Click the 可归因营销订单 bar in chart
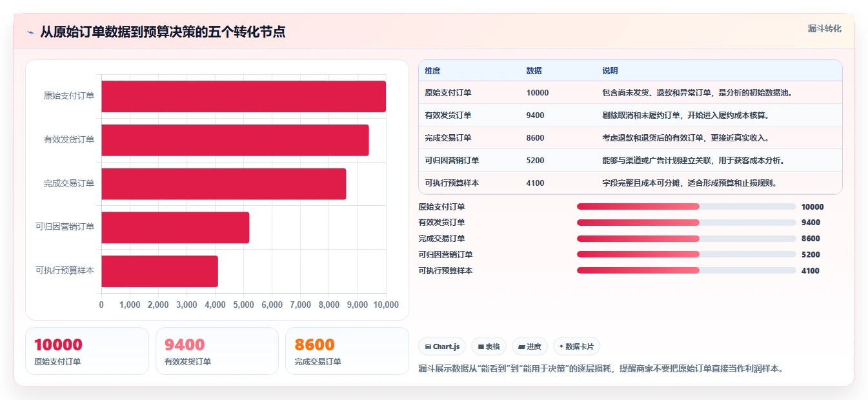Image resolution: width=868 pixels, height=400 pixels. click(175, 228)
